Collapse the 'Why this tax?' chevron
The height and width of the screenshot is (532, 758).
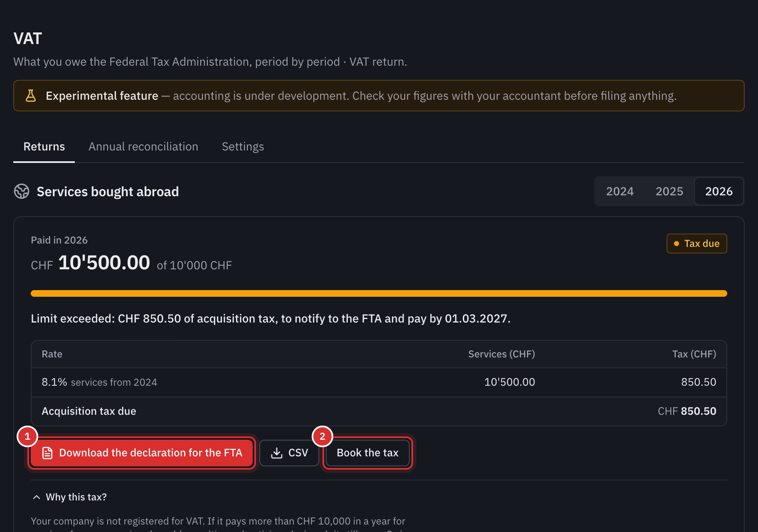click(37, 497)
